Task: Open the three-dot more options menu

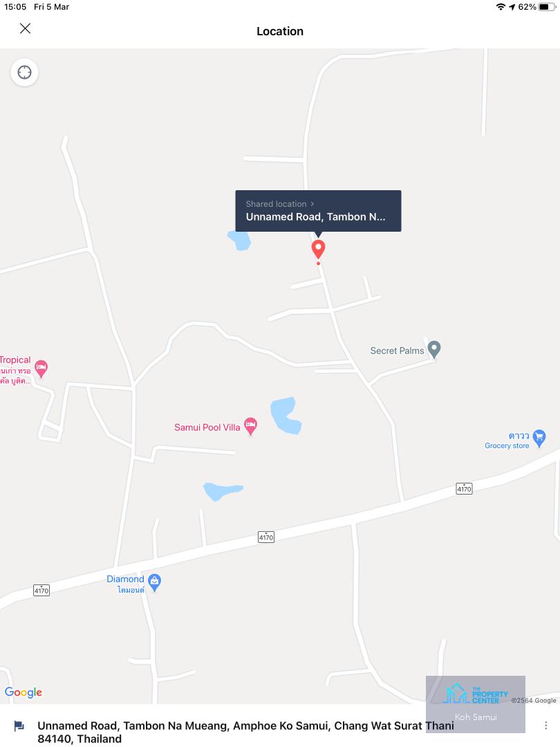Action: (x=545, y=726)
